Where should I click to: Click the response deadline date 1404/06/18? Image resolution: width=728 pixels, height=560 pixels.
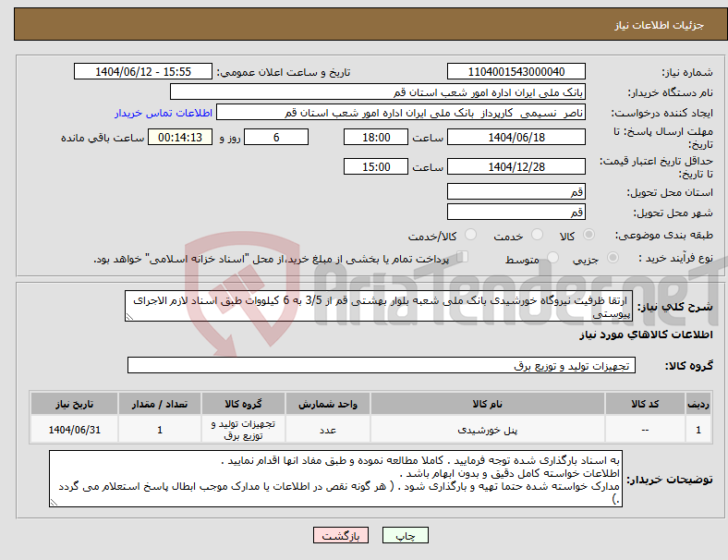click(516, 137)
